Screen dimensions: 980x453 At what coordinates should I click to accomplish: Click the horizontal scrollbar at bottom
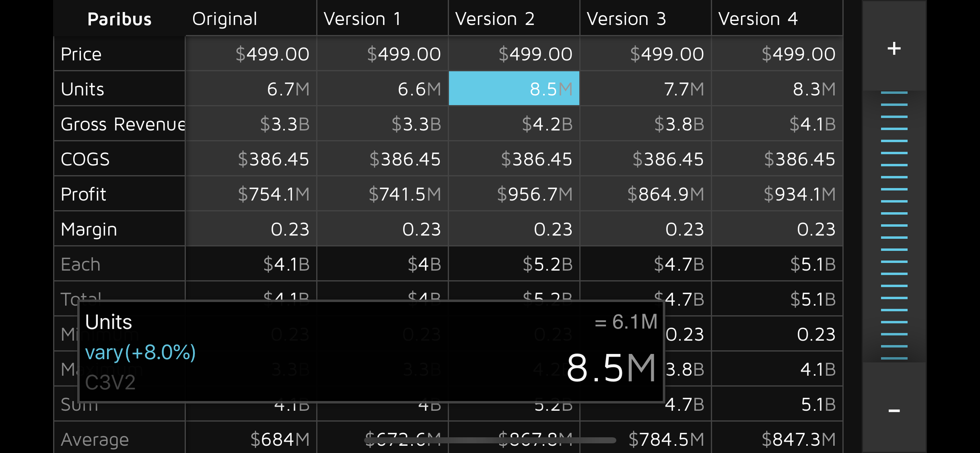click(490, 440)
